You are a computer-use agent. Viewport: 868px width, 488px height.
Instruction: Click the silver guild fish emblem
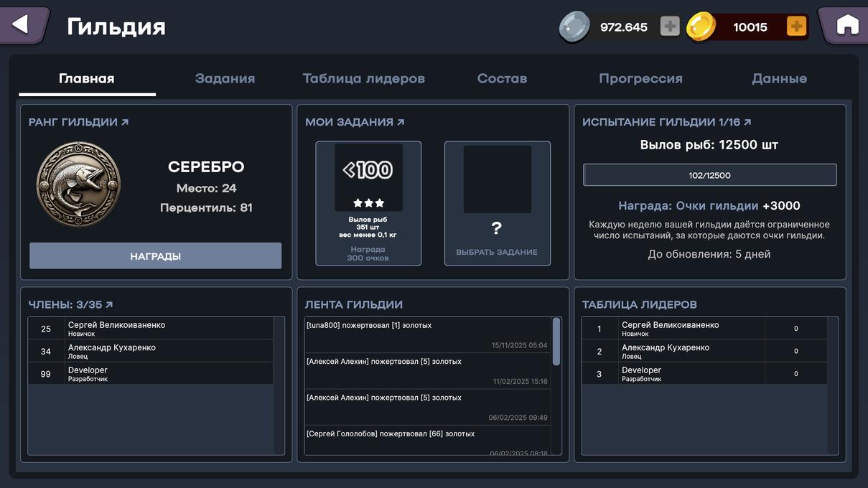tap(78, 184)
